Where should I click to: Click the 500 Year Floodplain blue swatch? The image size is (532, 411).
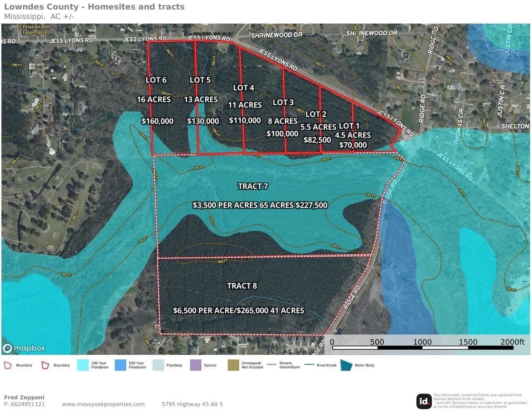[120, 365]
